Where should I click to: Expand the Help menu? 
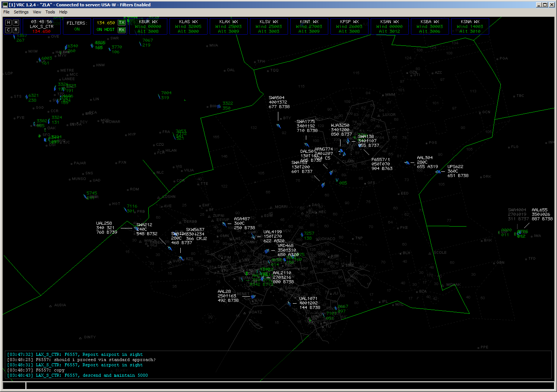point(63,12)
